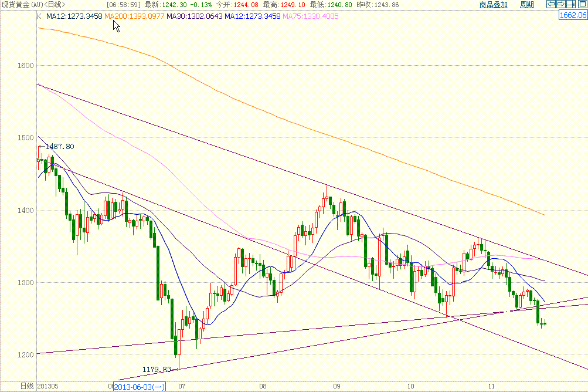Toggle the side panel layout icon

pos(571,4)
